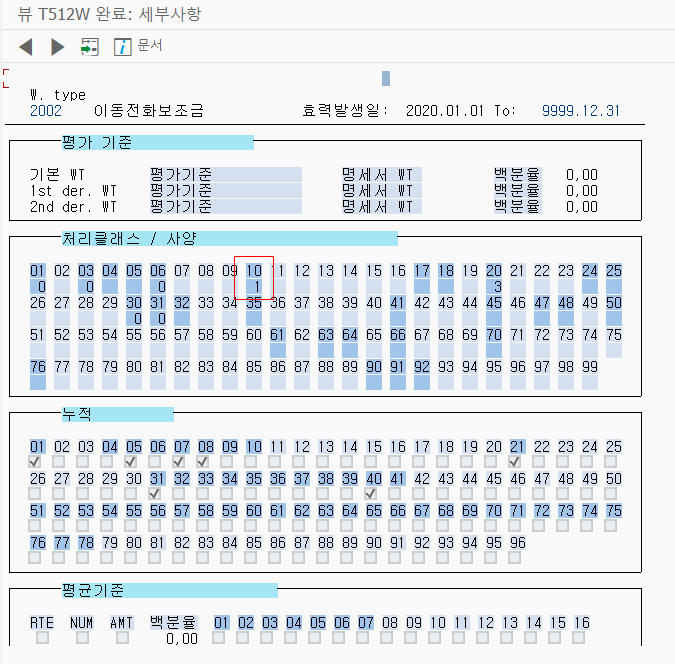
Task: Click 0,00 percentage in 기본 WT row
Action: [582, 174]
